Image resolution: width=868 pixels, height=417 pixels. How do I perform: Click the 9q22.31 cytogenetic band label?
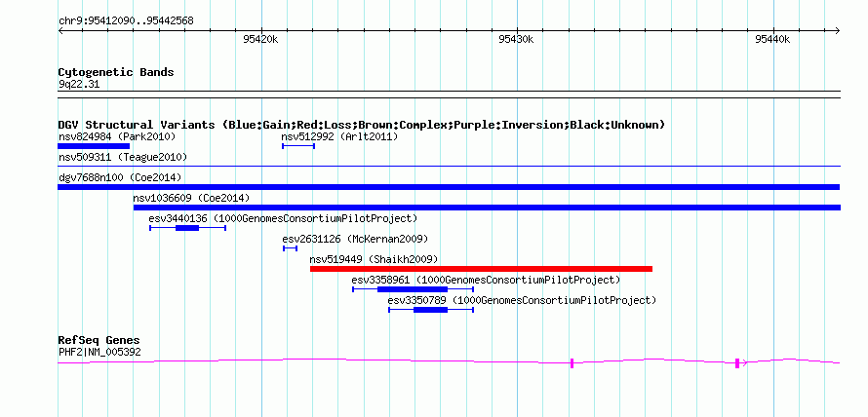(x=79, y=85)
